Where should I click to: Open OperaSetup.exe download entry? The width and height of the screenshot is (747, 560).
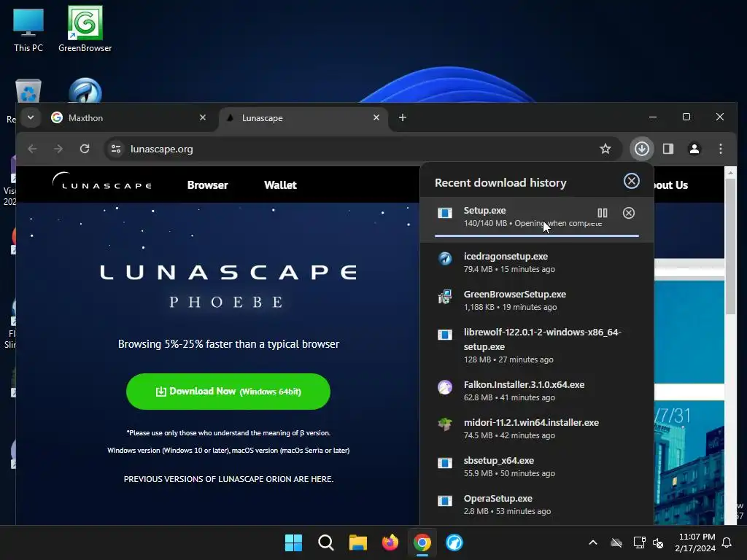click(536, 505)
